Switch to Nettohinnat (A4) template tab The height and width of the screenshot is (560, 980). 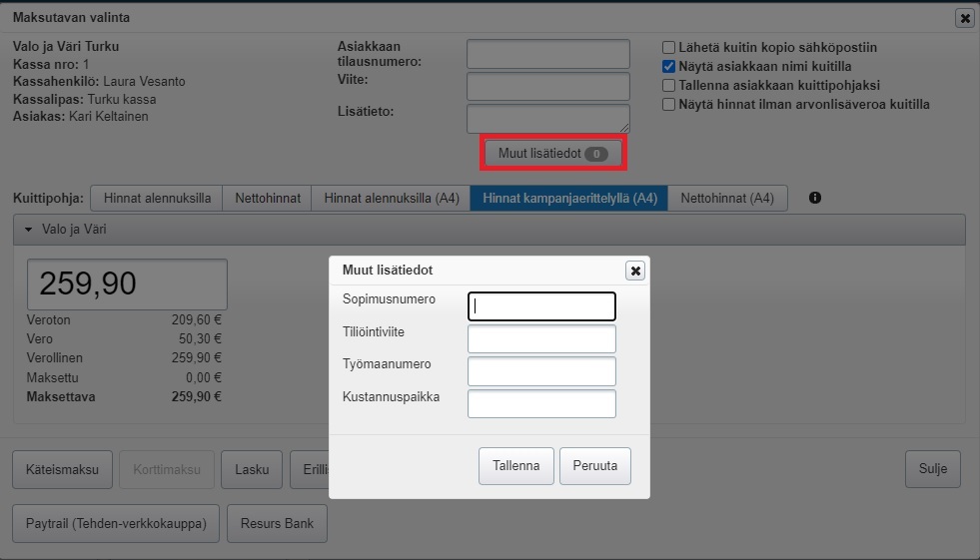tap(726, 199)
